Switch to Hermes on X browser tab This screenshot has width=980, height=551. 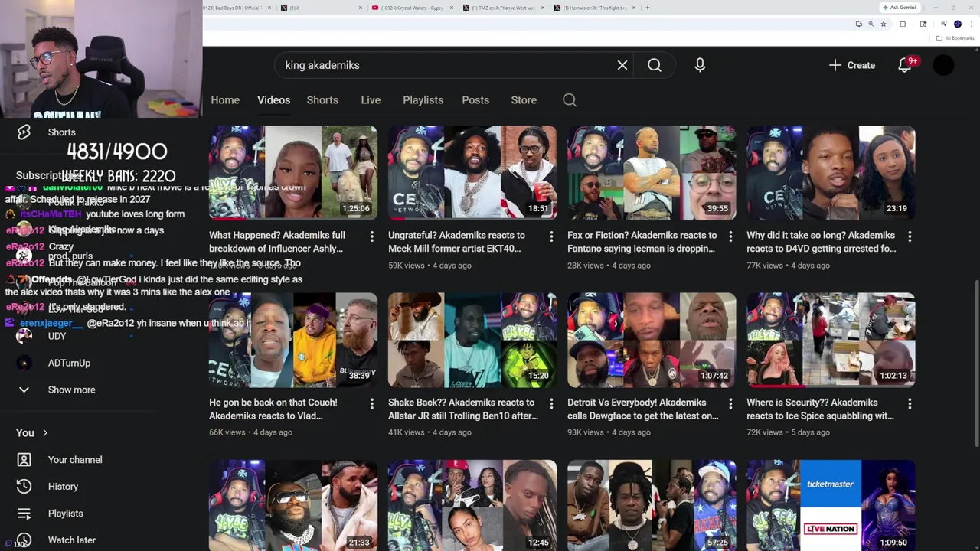[593, 8]
